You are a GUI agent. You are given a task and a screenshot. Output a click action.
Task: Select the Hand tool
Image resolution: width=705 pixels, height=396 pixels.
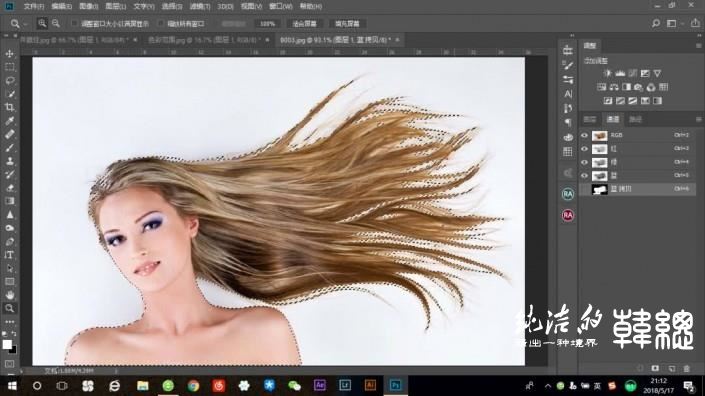click(9, 295)
